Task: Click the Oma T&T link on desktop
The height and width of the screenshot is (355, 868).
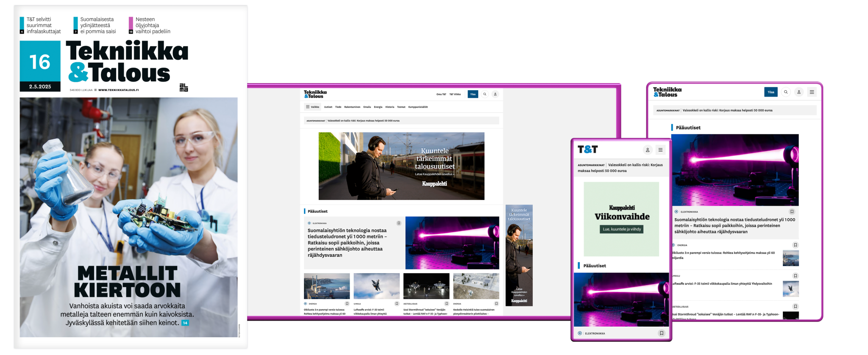Action: [x=441, y=94]
